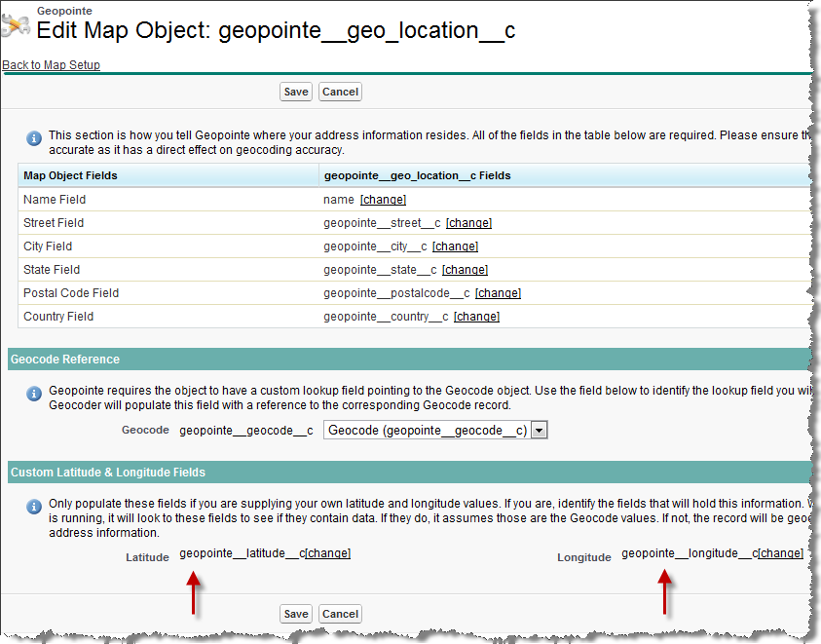The width and height of the screenshot is (821, 644).
Task: Click the geopointe__city__c value
Action: pyautogui.click(x=375, y=246)
